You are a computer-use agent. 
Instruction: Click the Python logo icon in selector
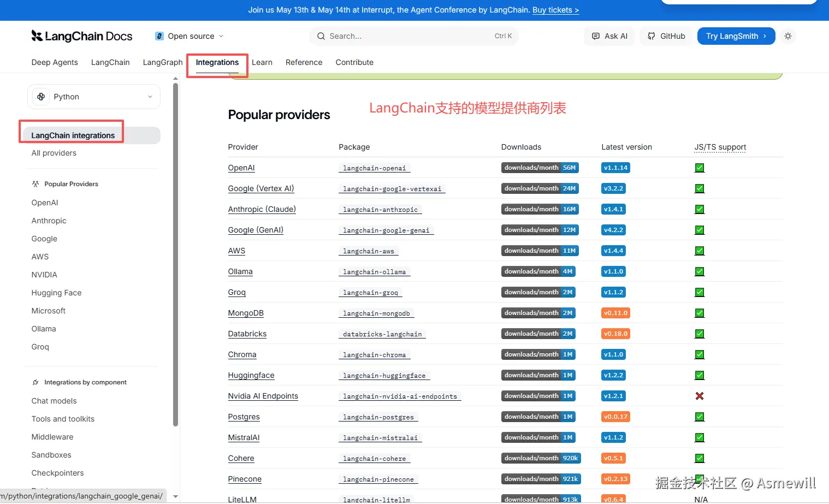pyautogui.click(x=41, y=97)
